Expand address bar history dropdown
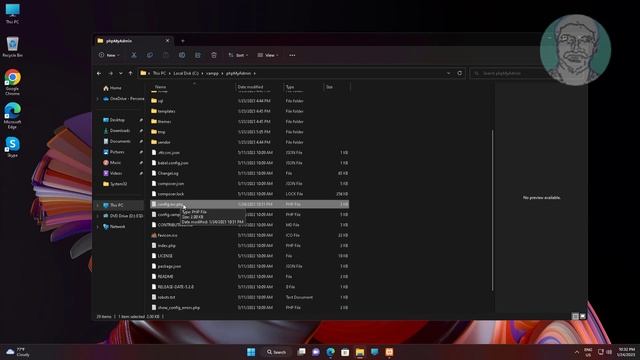This screenshot has width=640, height=360. [449, 73]
